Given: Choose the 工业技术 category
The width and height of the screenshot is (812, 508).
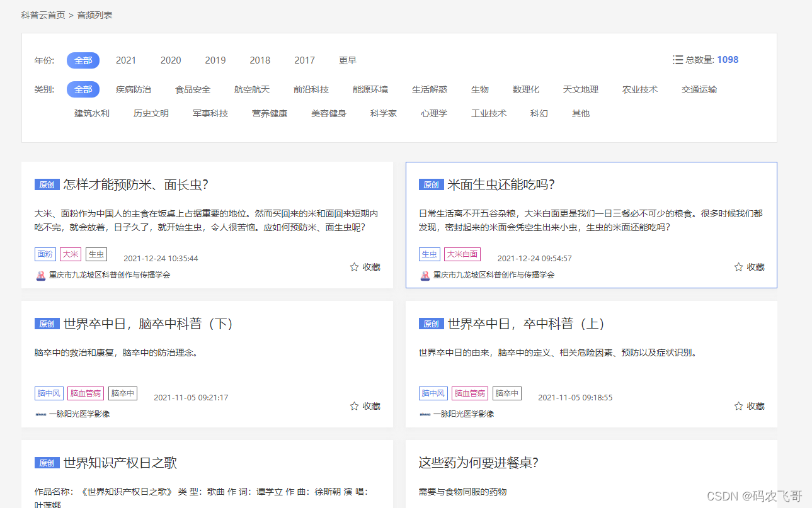Looking at the screenshot, I should click(489, 113).
